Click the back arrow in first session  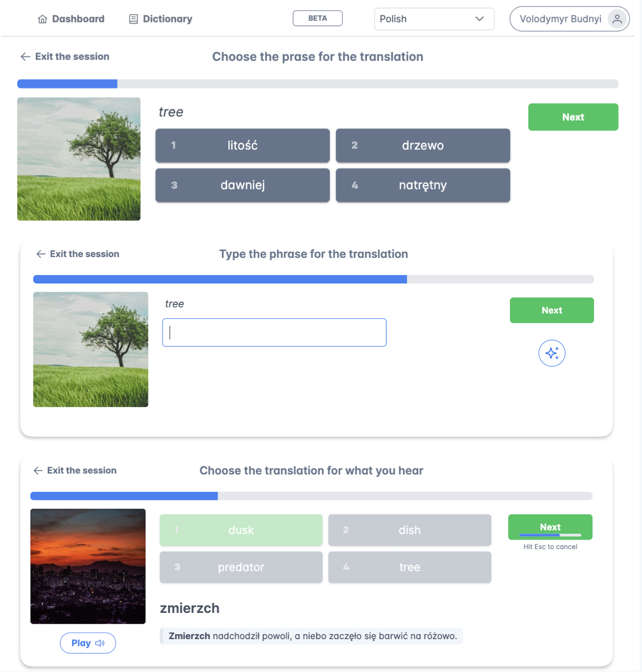click(25, 57)
